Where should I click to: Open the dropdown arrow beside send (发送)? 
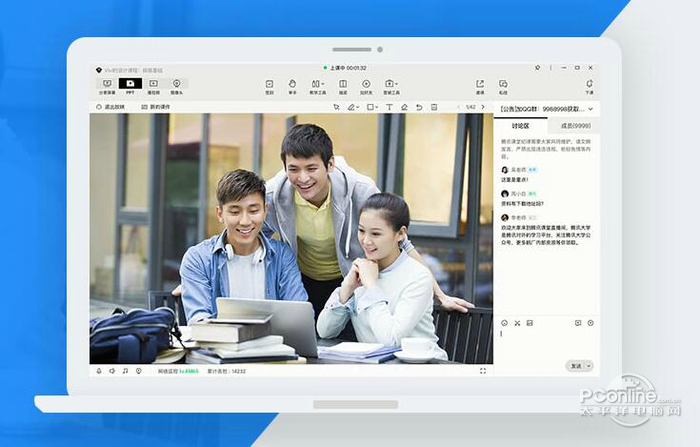[589, 366]
